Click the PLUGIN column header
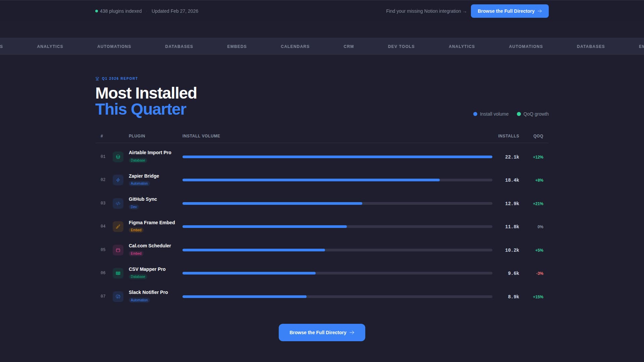The height and width of the screenshot is (362, 644). (137, 136)
